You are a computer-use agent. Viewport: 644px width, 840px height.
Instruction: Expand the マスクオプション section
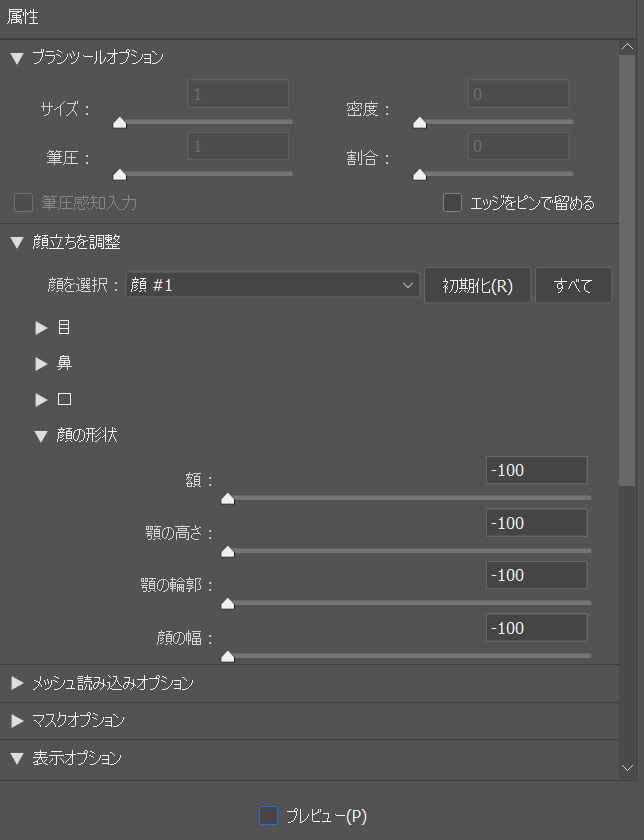16,721
